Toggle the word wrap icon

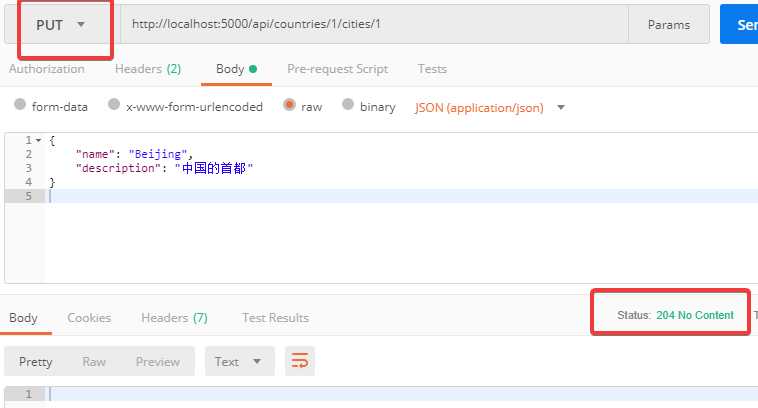pos(300,361)
